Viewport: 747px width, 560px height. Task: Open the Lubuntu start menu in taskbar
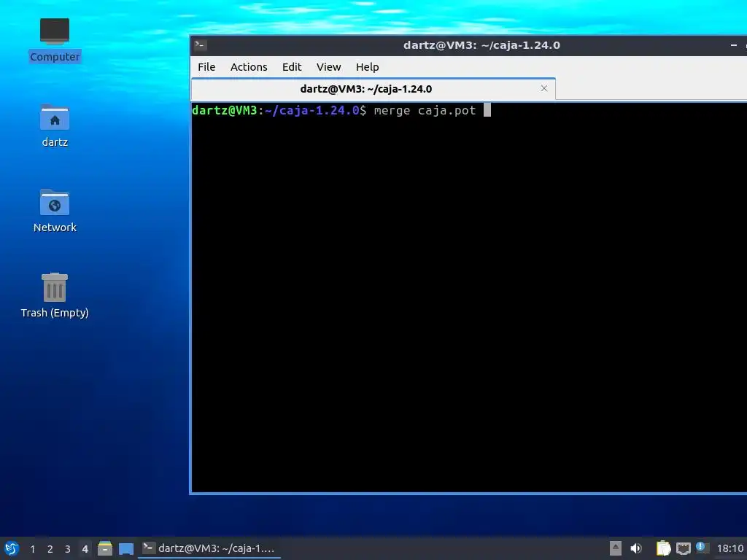tap(11, 548)
